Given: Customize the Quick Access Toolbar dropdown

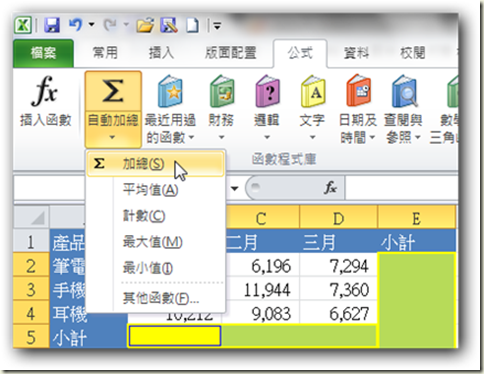Looking at the screenshot, I should (x=217, y=26).
